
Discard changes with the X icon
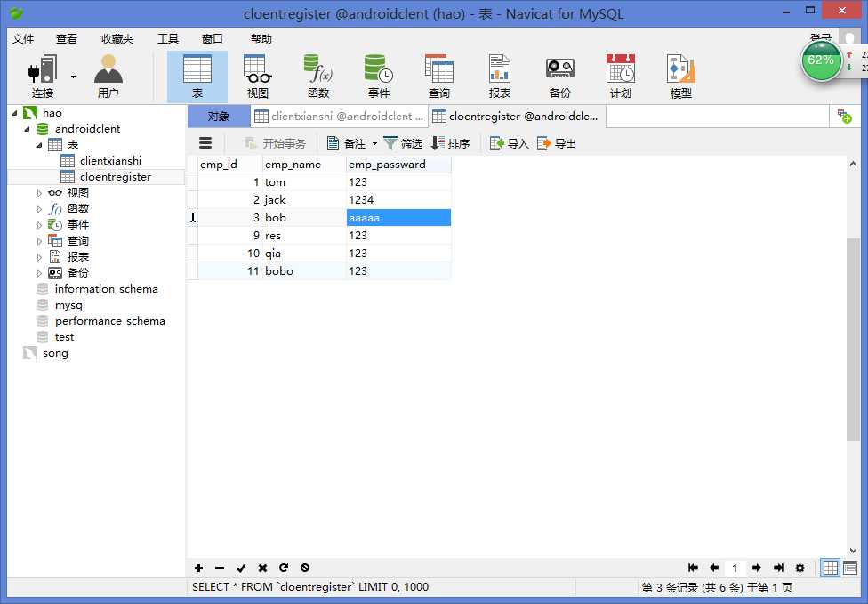tap(262, 568)
